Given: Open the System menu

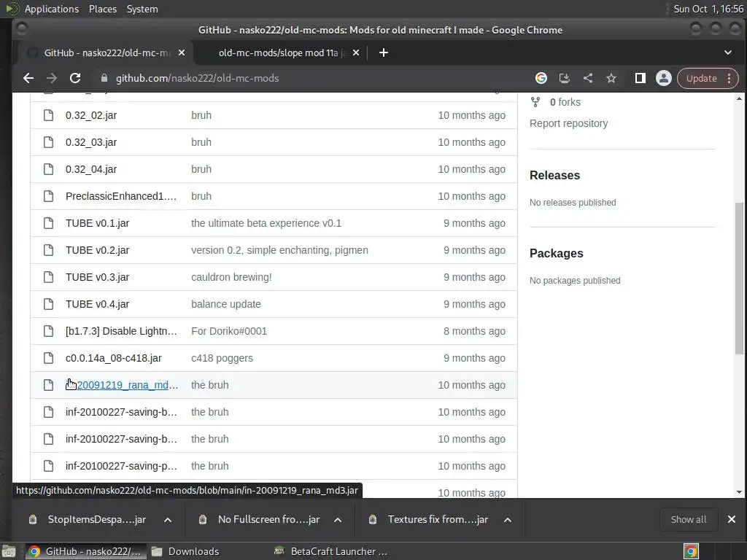Looking at the screenshot, I should click(142, 9).
